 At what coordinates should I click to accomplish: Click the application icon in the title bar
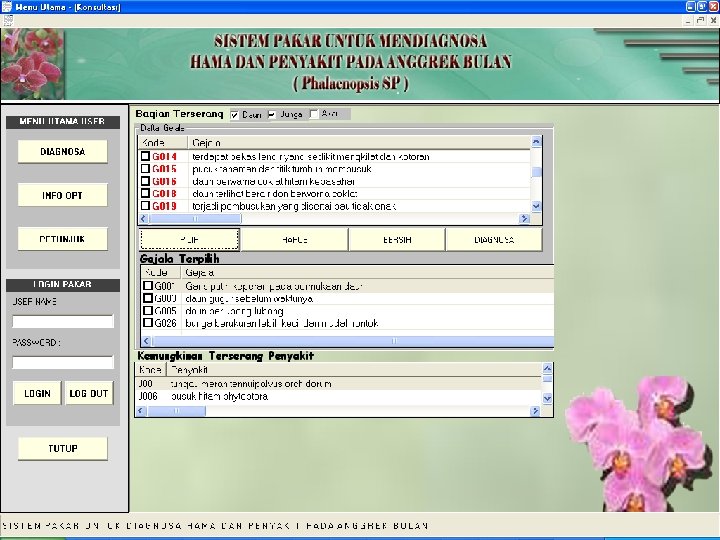(x=6, y=6)
